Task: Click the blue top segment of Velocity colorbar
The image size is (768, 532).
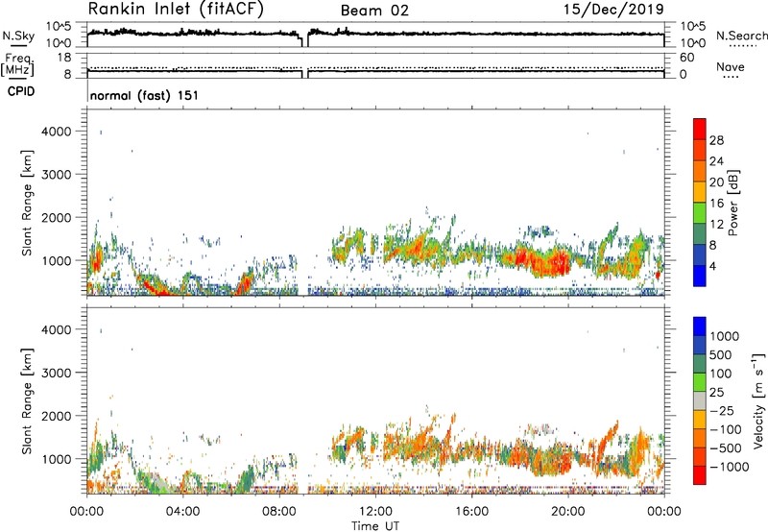Action: point(700,326)
